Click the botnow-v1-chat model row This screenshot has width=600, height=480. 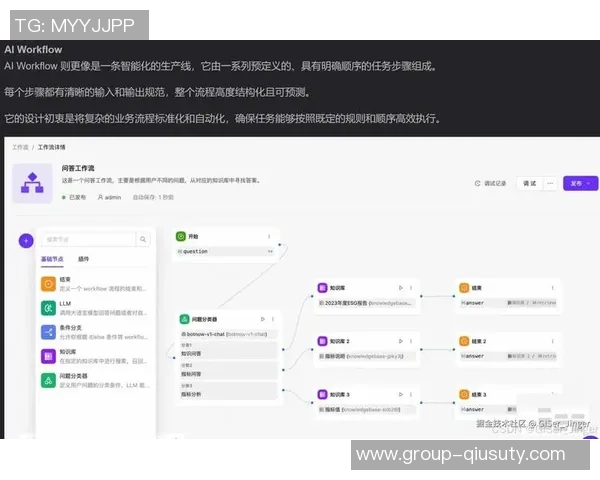pyautogui.click(x=228, y=334)
